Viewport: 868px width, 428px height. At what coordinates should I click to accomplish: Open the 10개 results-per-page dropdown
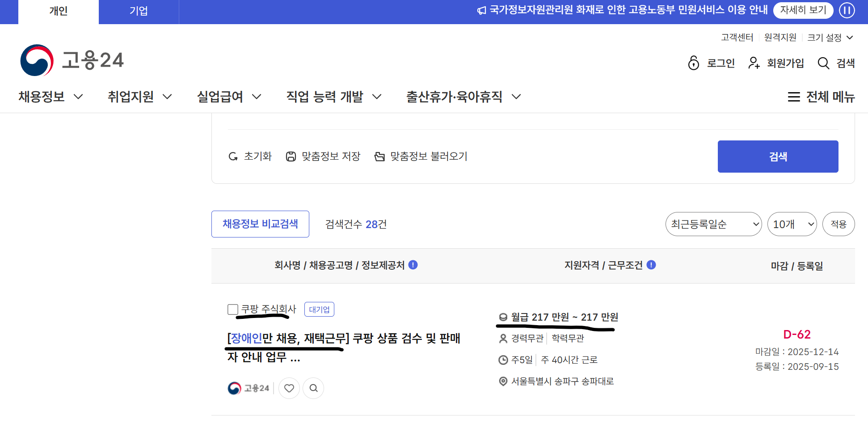[792, 224]
